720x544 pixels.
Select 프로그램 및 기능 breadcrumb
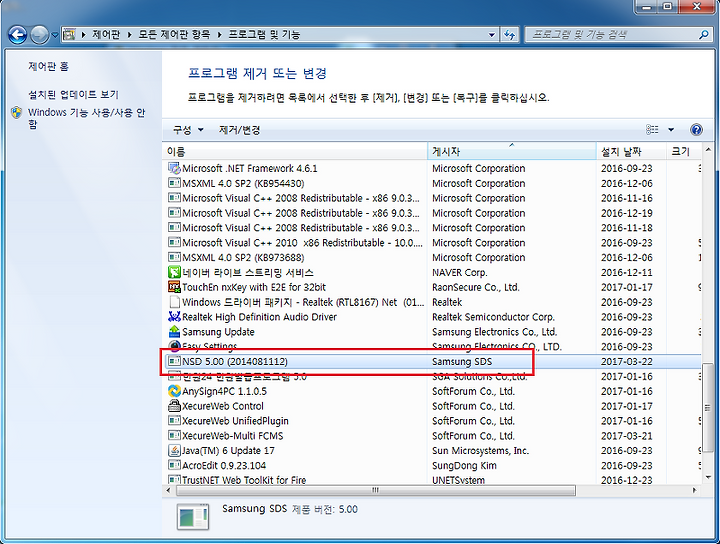264,34
